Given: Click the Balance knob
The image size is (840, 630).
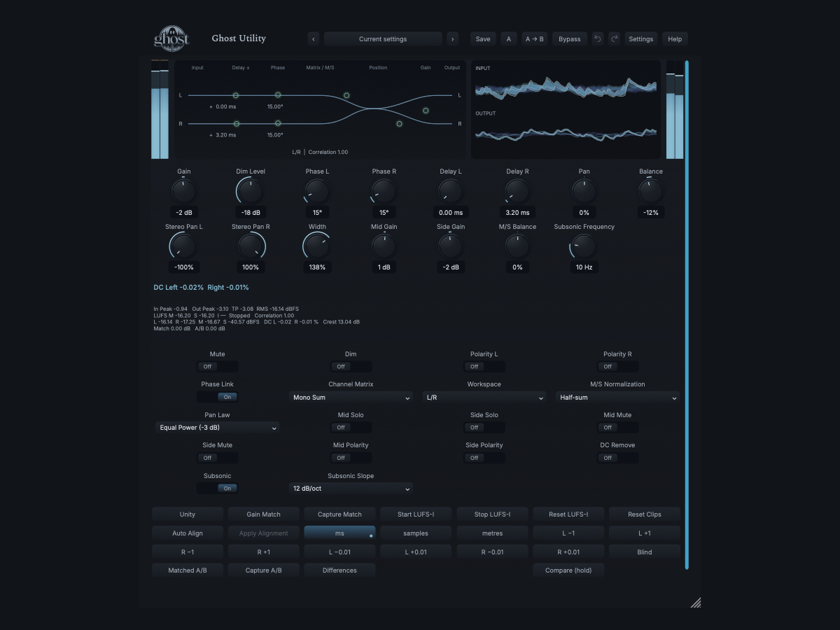Looking at the screenshot, I should 651,191.
